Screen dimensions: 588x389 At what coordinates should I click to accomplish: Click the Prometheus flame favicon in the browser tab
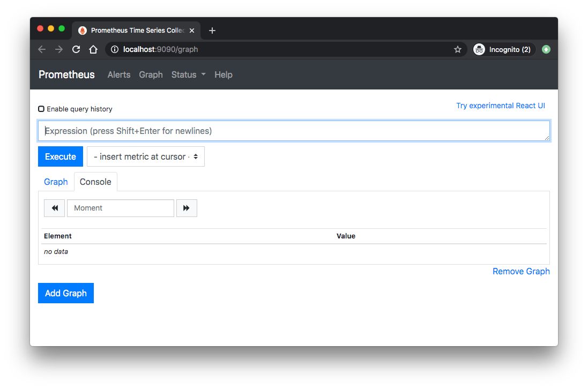81,31
